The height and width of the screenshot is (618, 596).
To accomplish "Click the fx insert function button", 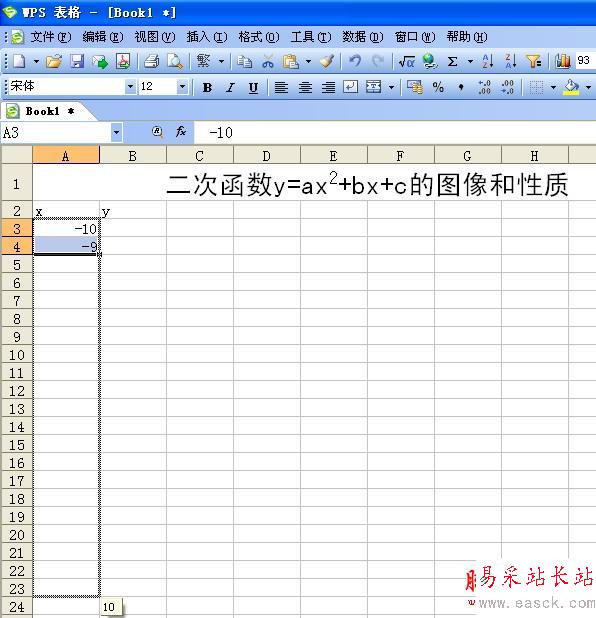I will click(181, 132).
